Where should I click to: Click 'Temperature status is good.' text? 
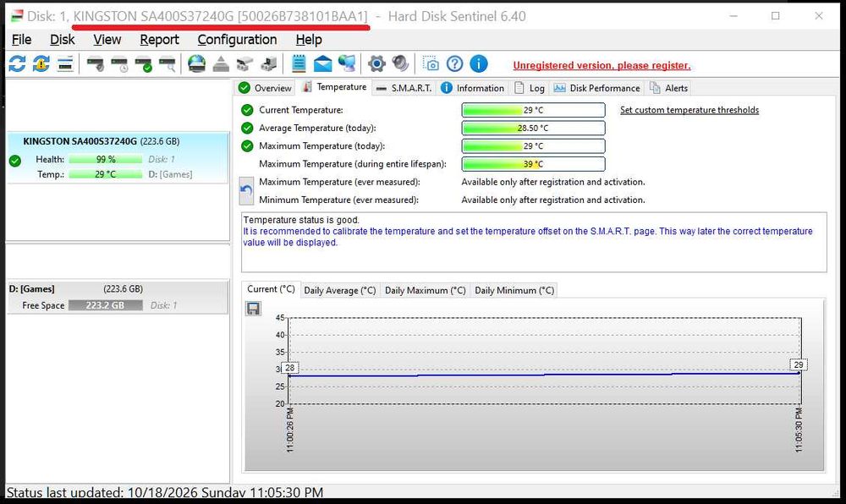click(x=301, y=220)
